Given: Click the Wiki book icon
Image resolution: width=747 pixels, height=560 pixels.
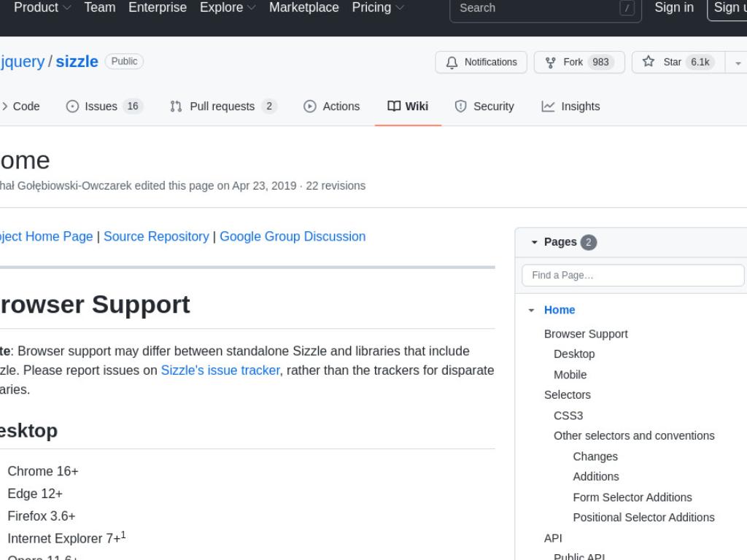Looking at the screenshot, I should 394,106.
